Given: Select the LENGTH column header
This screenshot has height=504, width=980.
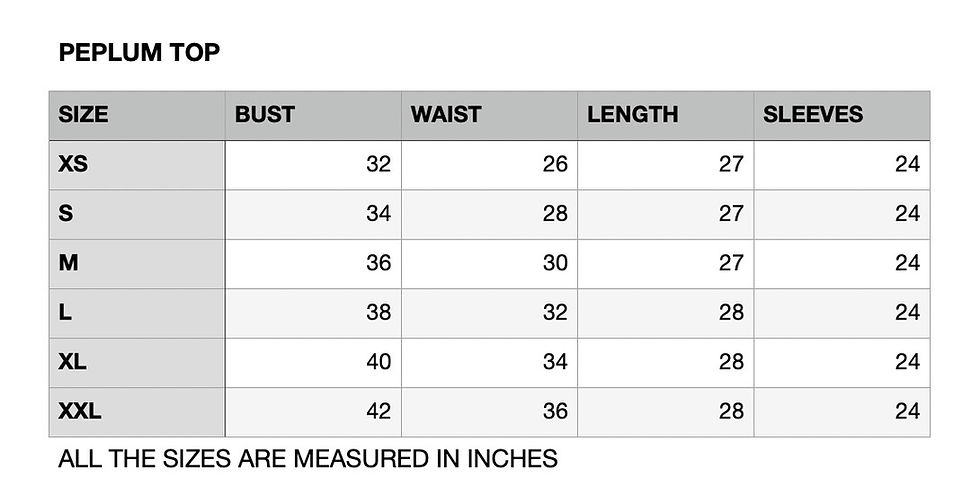Looking at the screenshot, I should click(632, 114).
